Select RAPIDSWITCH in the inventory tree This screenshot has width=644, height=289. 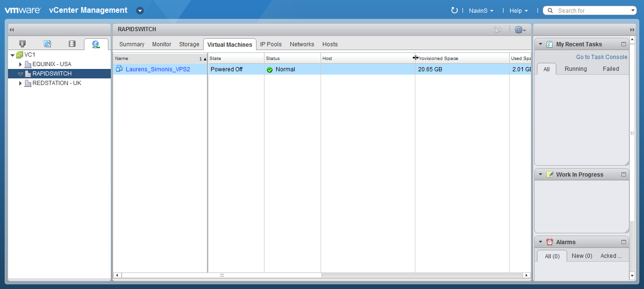point(59,74)
